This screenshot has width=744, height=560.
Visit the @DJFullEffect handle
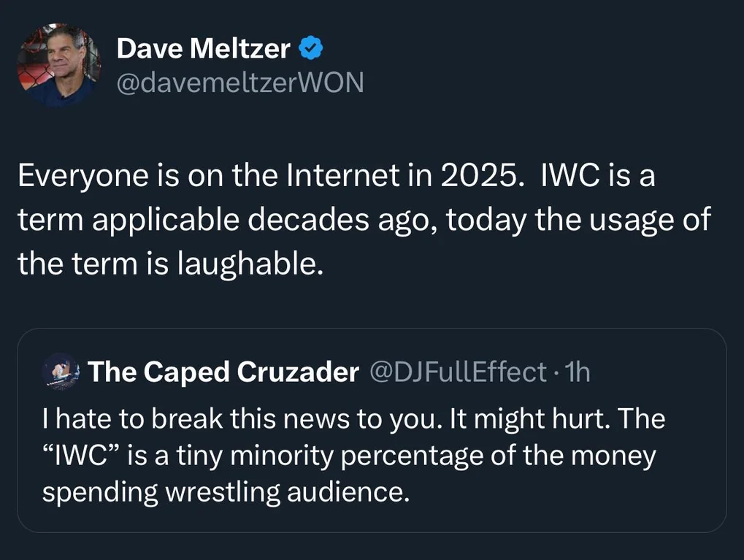click(459, 372)
